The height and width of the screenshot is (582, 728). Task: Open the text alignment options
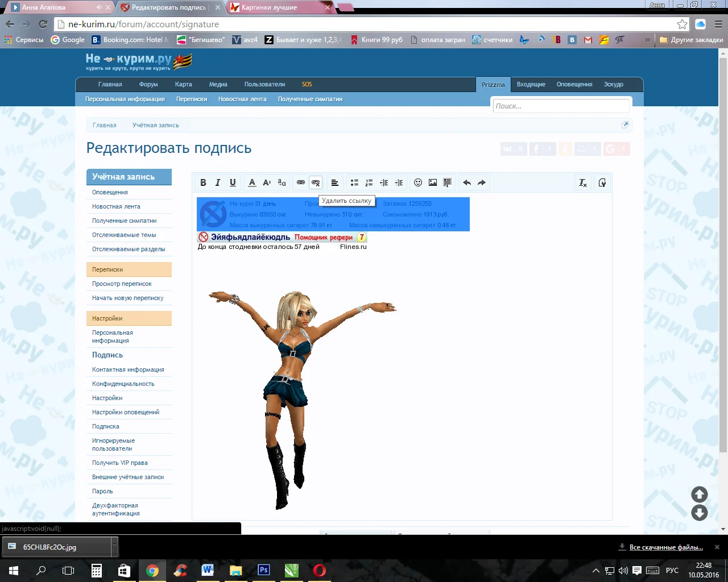(x=335, y=182)
